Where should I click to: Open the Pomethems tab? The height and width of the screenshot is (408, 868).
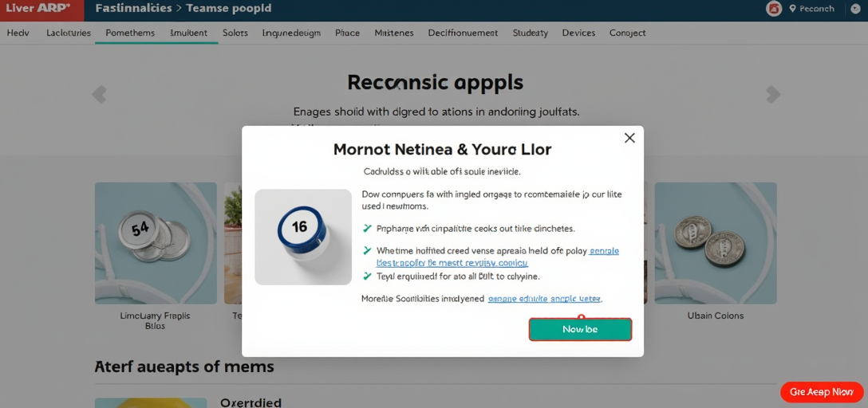(x=130, y=33)
